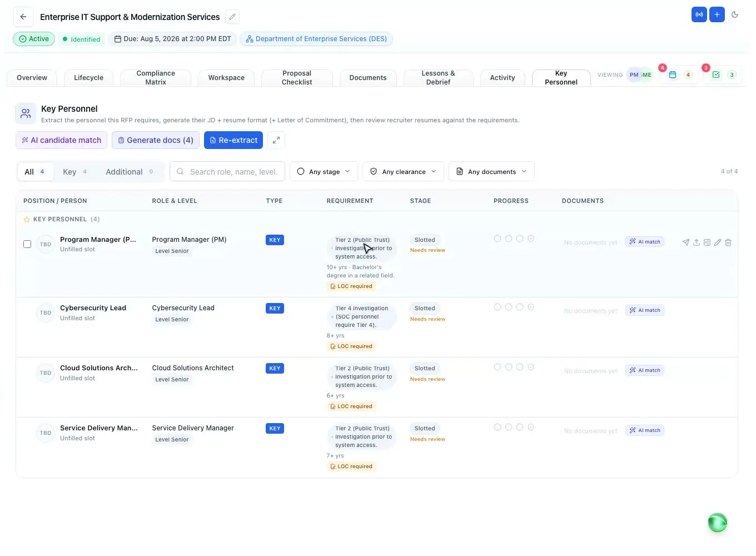Edit the Program Manager row
Screen dimensions: 756x556
[x=718, y=242]
